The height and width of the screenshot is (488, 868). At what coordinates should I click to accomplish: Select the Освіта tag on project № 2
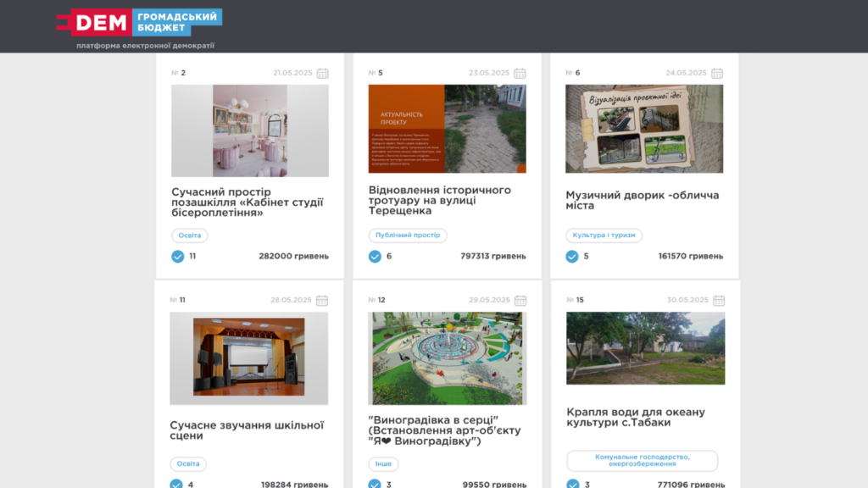(x=189, y=236)
